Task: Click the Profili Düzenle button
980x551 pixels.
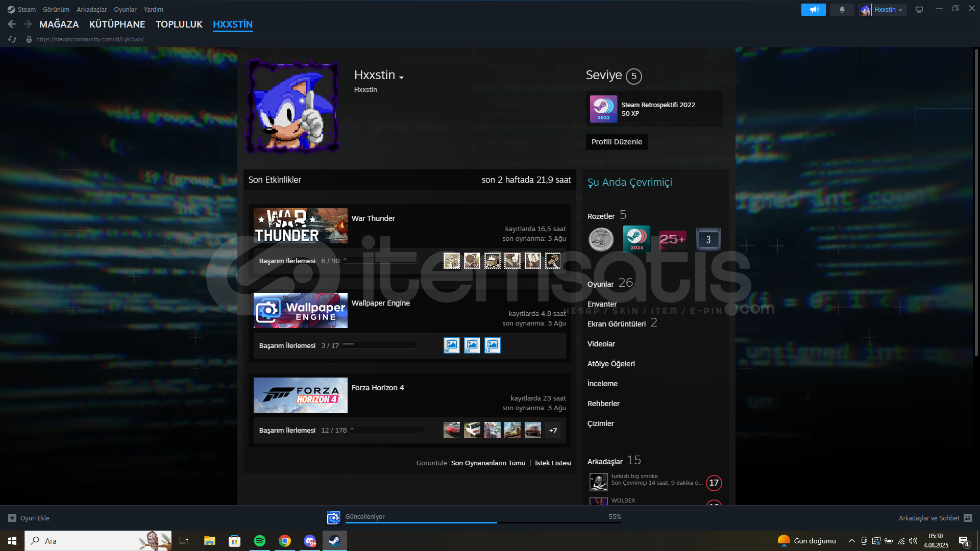Action: 617,142
